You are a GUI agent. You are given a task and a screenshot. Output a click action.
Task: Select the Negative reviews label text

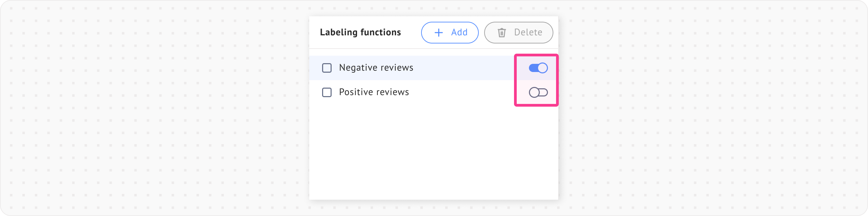376,68
